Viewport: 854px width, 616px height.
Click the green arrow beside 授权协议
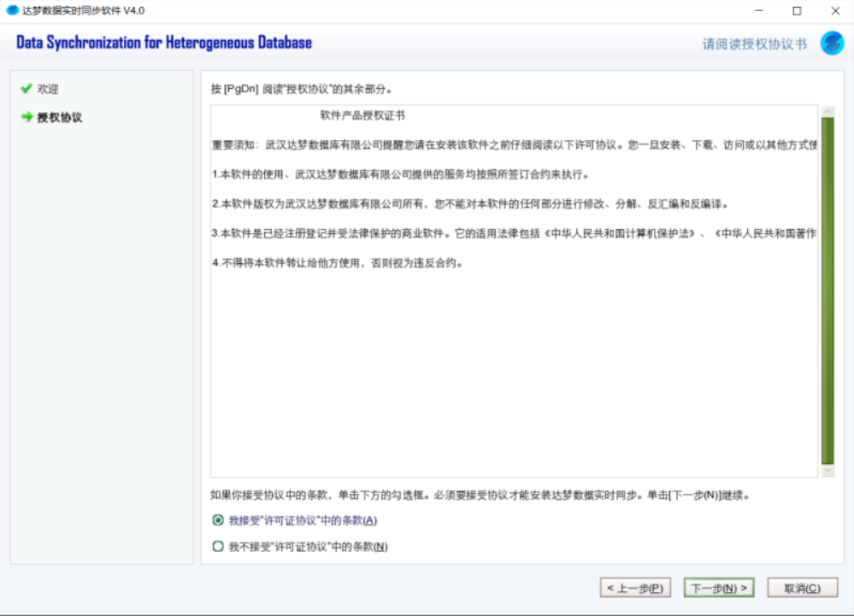[x=27, y=116]
